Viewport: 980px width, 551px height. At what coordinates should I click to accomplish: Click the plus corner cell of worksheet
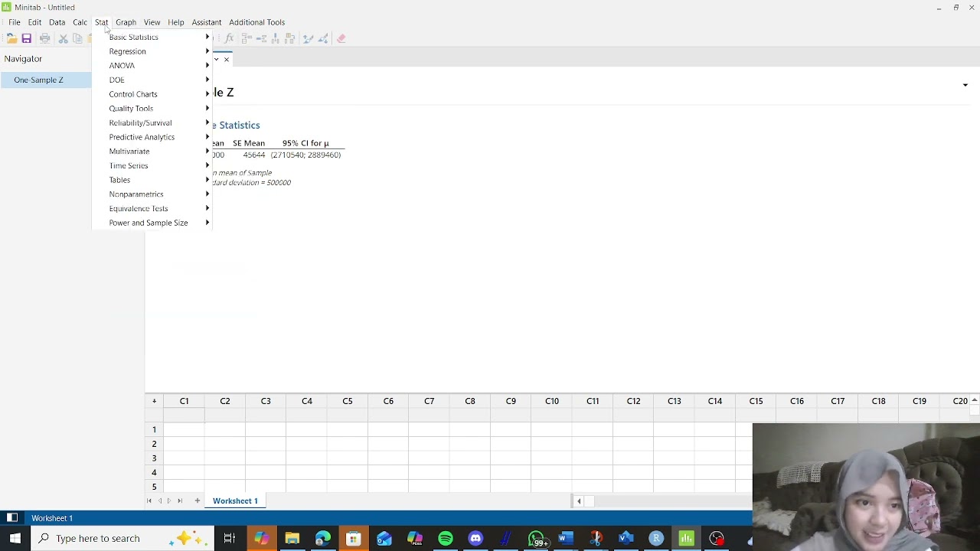pyautogui.click(x=154, y=401)
